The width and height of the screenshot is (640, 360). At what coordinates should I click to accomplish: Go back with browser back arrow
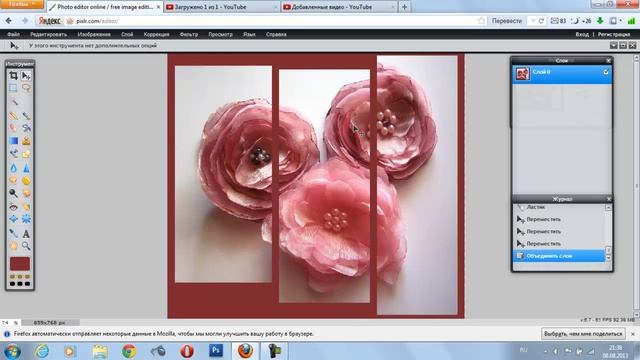[9, 21]
